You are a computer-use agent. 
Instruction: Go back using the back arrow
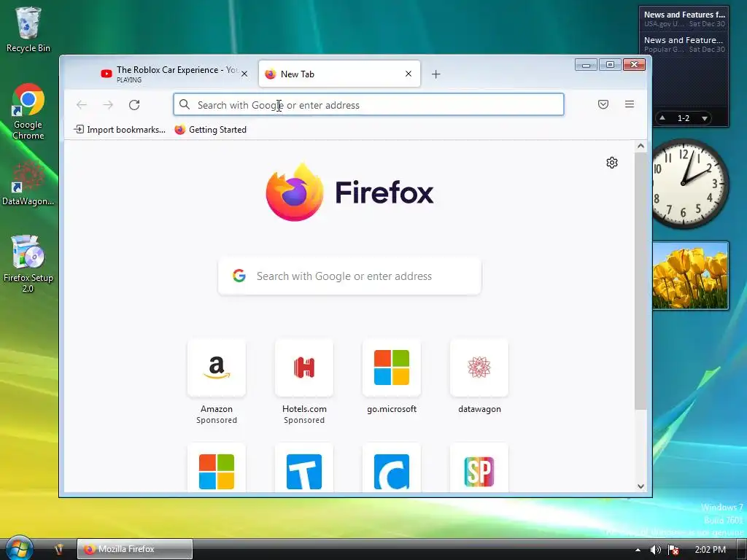(x=82, y=105)
